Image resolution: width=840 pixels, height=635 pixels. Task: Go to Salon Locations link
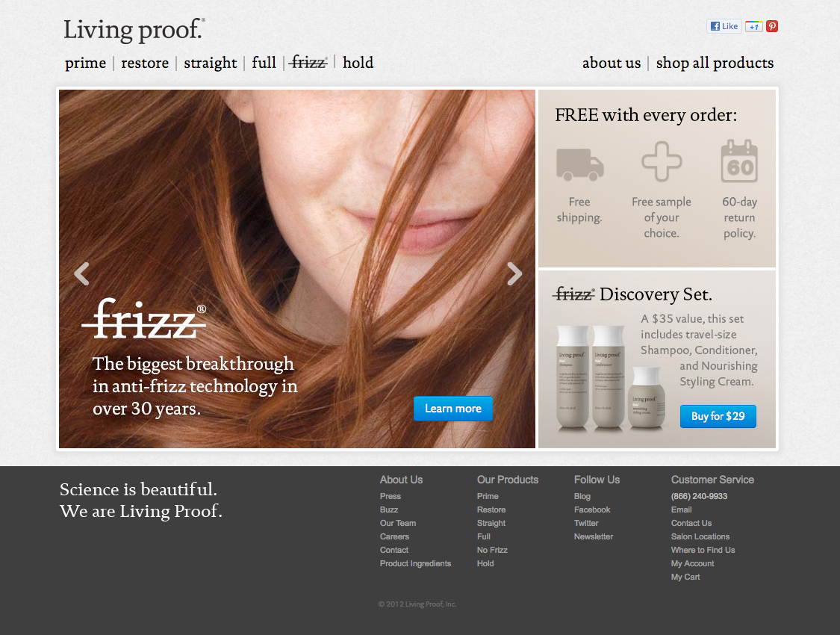700,536
